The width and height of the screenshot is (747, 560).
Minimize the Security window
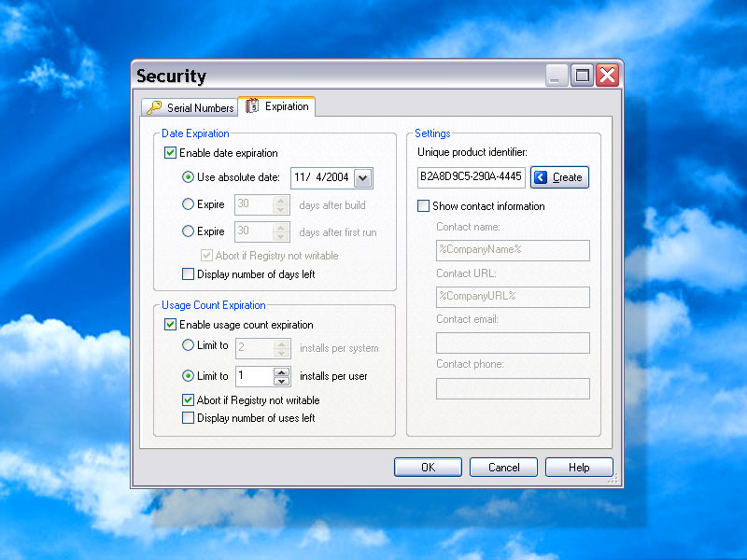pos(557,76)
